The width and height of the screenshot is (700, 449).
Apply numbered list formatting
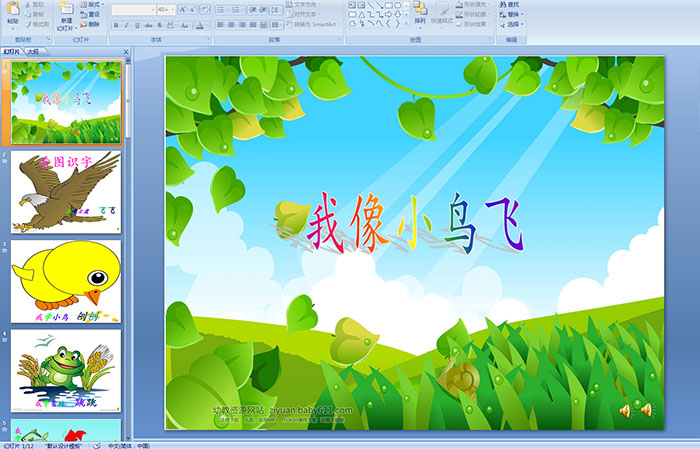click(236, 10)
